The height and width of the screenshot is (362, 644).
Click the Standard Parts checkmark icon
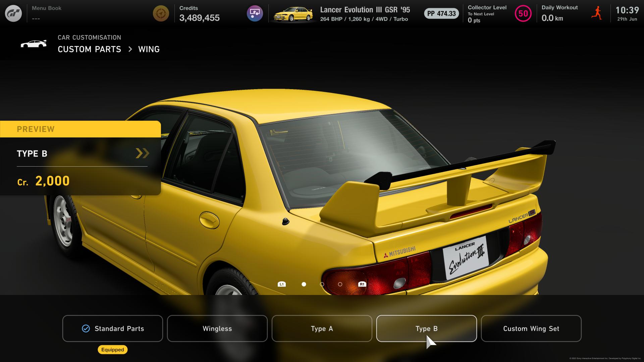tap(86, 328)
